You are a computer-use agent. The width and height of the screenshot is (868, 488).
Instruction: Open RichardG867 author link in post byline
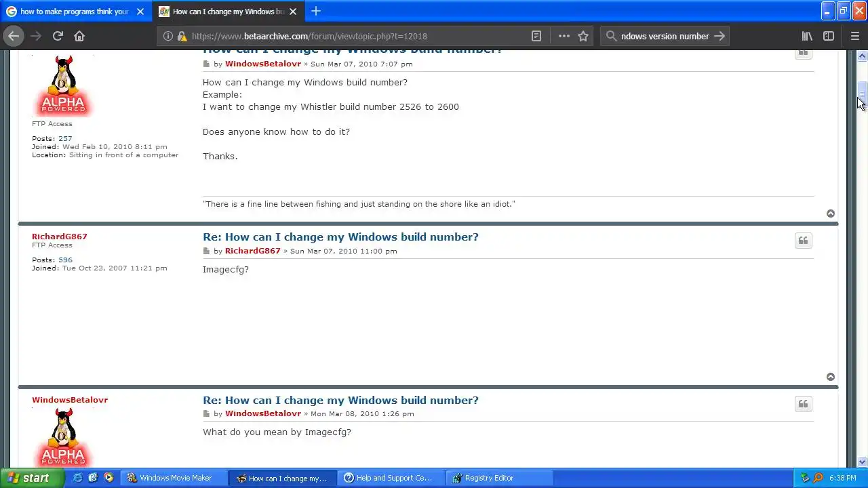pyautogui.click(x=252, y=251)
